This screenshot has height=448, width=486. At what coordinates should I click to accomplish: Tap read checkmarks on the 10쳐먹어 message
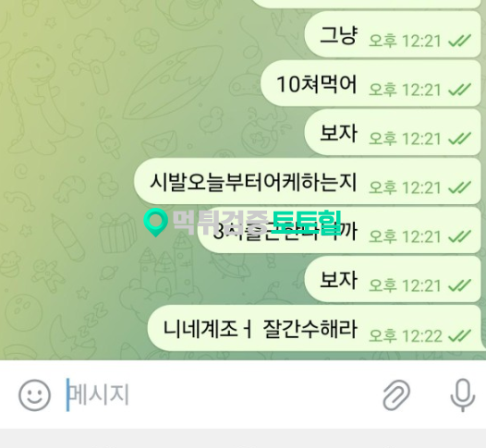click(x=459, y=91)
